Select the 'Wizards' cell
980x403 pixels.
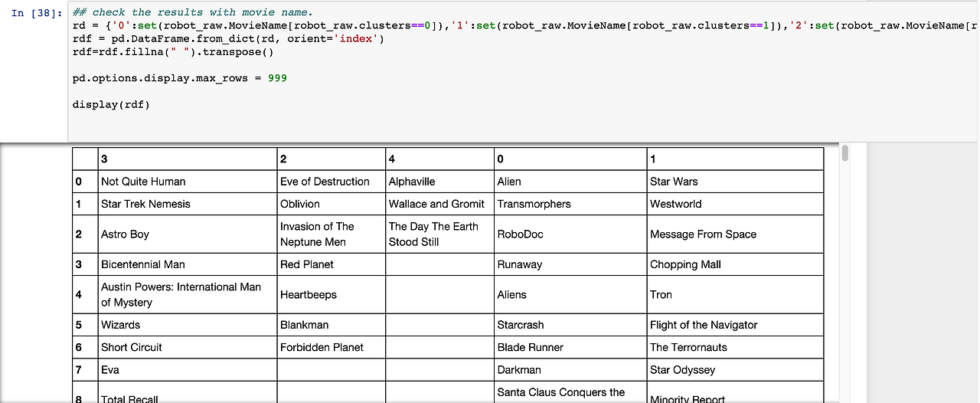coord(188,325)
